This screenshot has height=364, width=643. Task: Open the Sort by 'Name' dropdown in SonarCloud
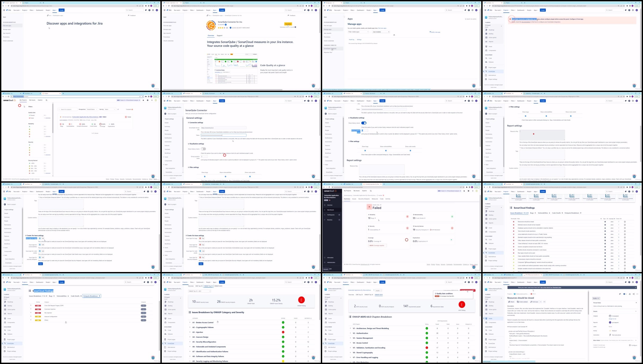click(x=110, y=109)
